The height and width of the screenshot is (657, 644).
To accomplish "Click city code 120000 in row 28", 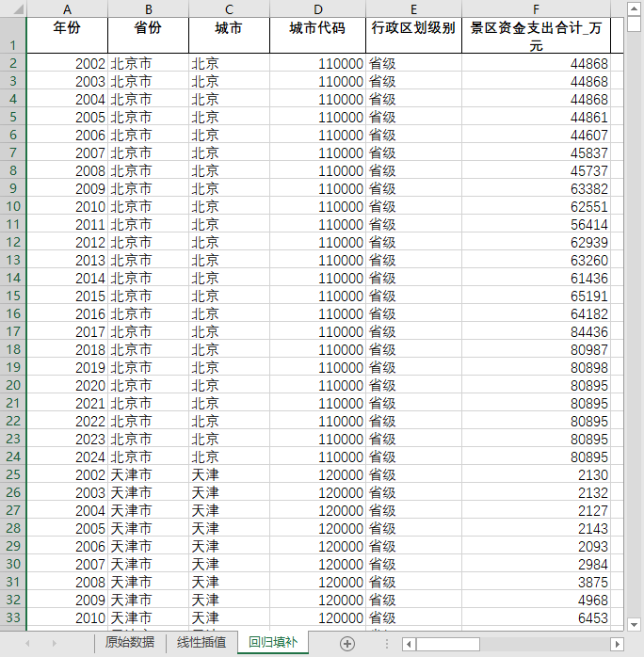I will 318,528.
